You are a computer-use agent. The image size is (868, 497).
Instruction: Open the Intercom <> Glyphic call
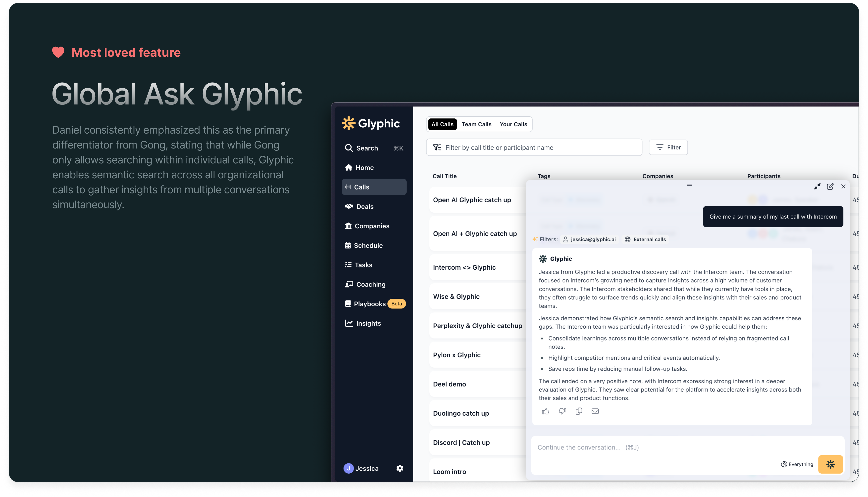(x=464, y=267)
